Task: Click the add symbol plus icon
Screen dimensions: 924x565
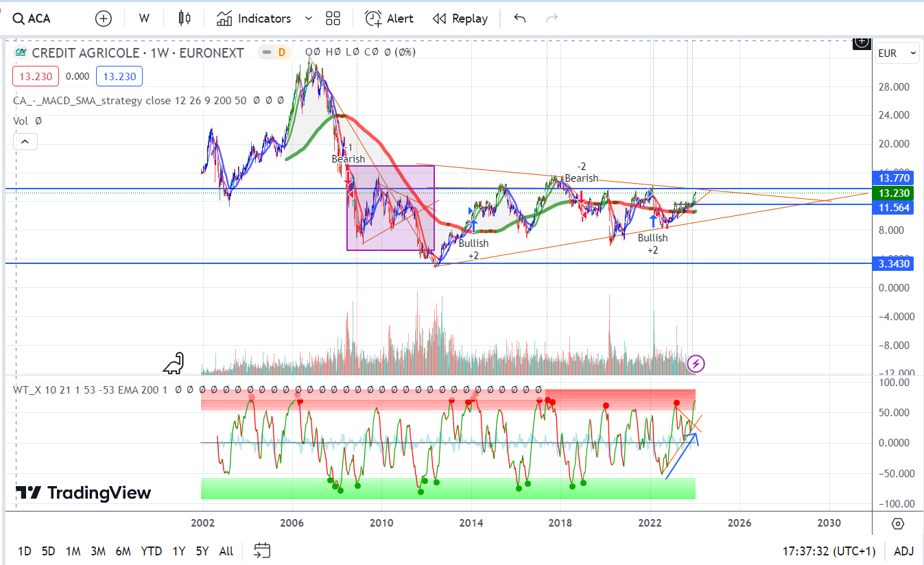Action: pos(104,19)
